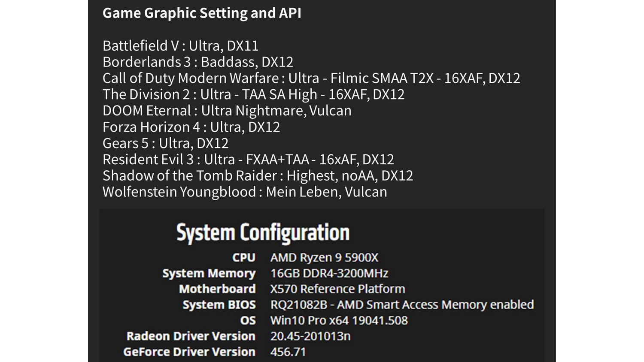Screen dimensions: 644x362
Task: Click the Borderlands 3 Baddass DX12 line
Action: (x=198, y=62)
